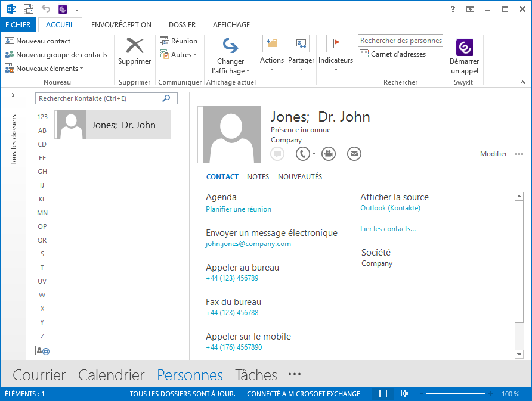Screen dimensions: 532x401
Task: Send email via envelope icon
Action: click(354, 154)
